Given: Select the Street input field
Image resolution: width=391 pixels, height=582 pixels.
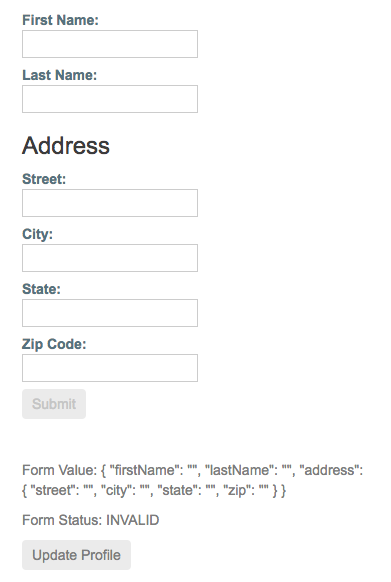Looking at the screenshot, I should 110,203.
